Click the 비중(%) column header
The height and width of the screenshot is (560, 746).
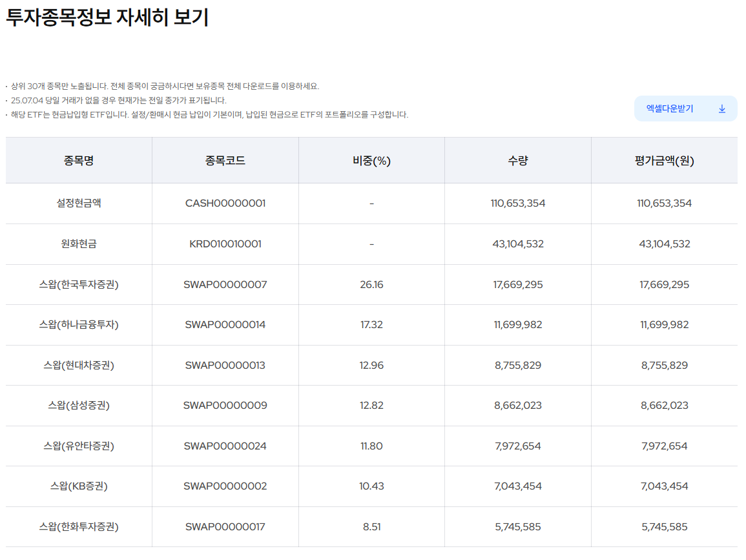[x=371, y=160]
